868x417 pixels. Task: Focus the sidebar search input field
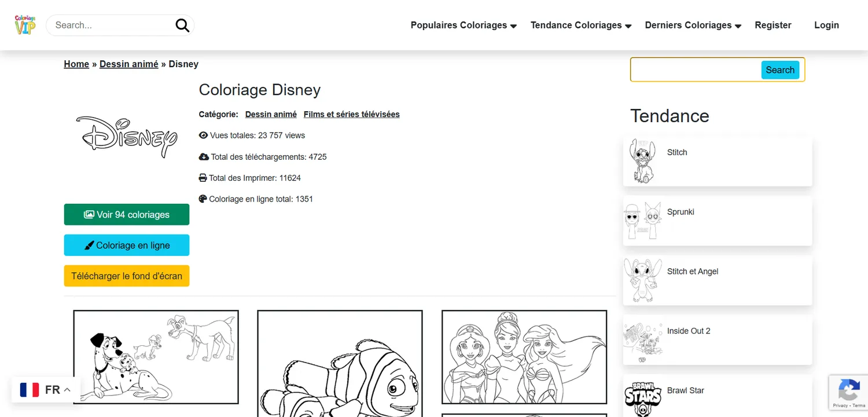[696, 69]
